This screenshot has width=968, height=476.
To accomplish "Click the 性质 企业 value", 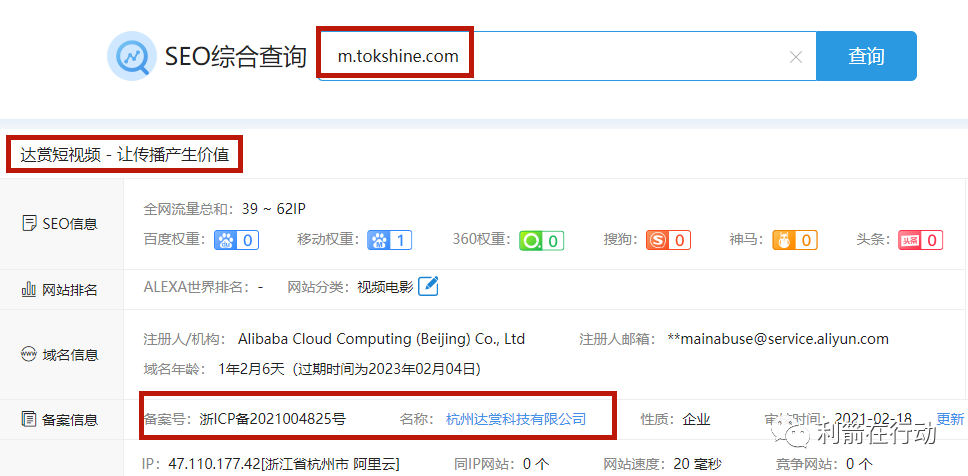I will point(696,420).
